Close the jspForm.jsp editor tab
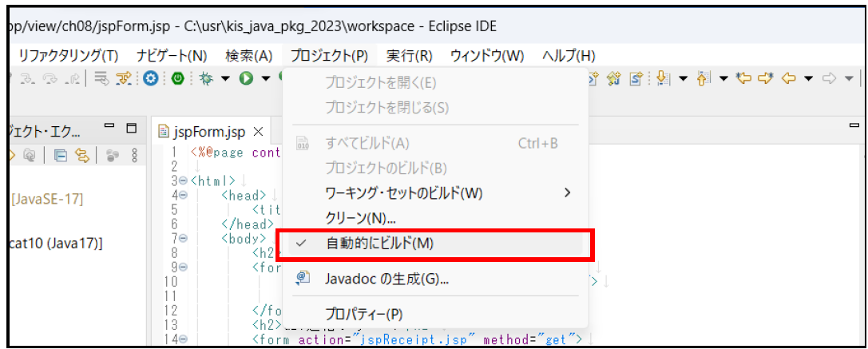This screenshot has height=349, width=868. point(258,131)
